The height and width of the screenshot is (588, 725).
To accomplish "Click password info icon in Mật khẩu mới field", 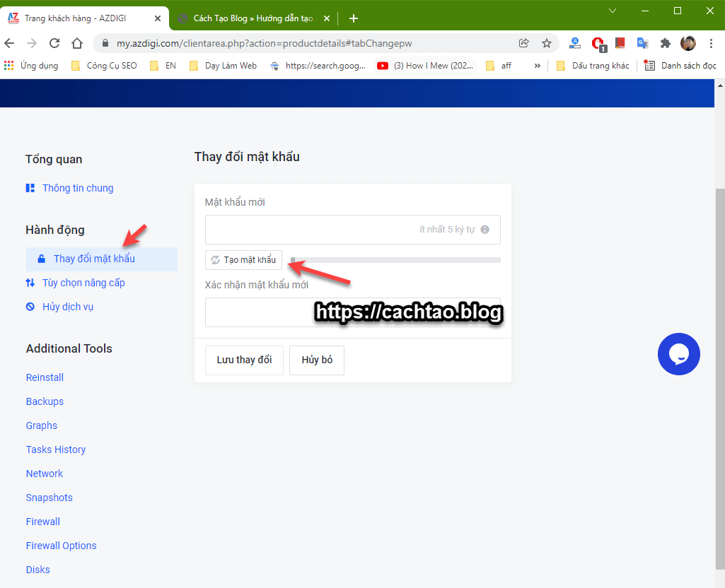I will [485, 230].
